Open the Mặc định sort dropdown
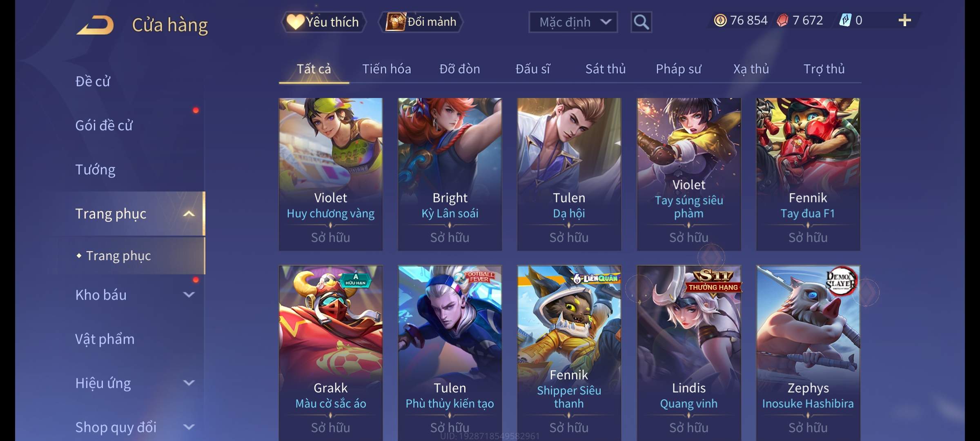This screenshot has width=980, height=441. (573, 22)
